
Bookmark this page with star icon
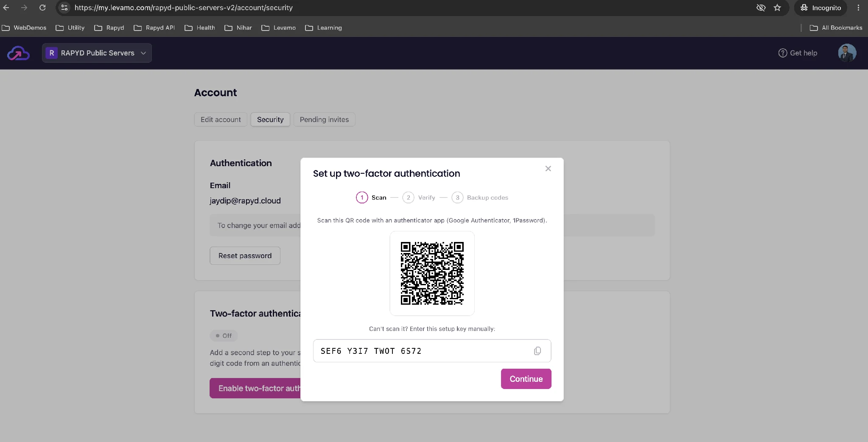coord(777,8)
